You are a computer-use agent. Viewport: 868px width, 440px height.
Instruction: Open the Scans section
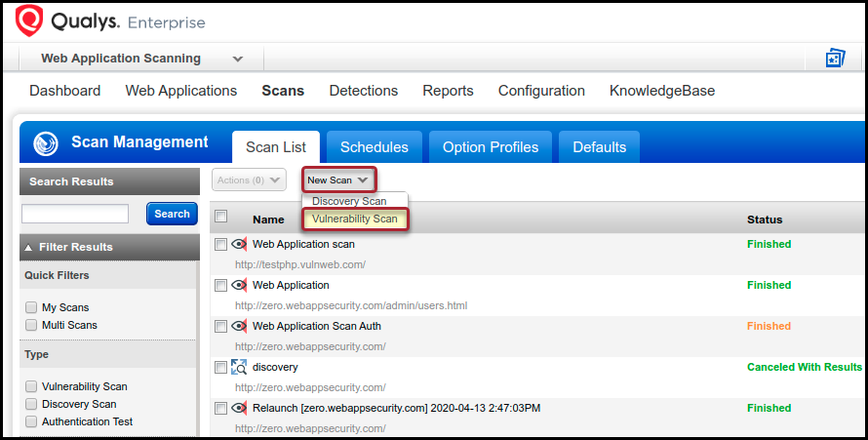click(x=283, y=91)
